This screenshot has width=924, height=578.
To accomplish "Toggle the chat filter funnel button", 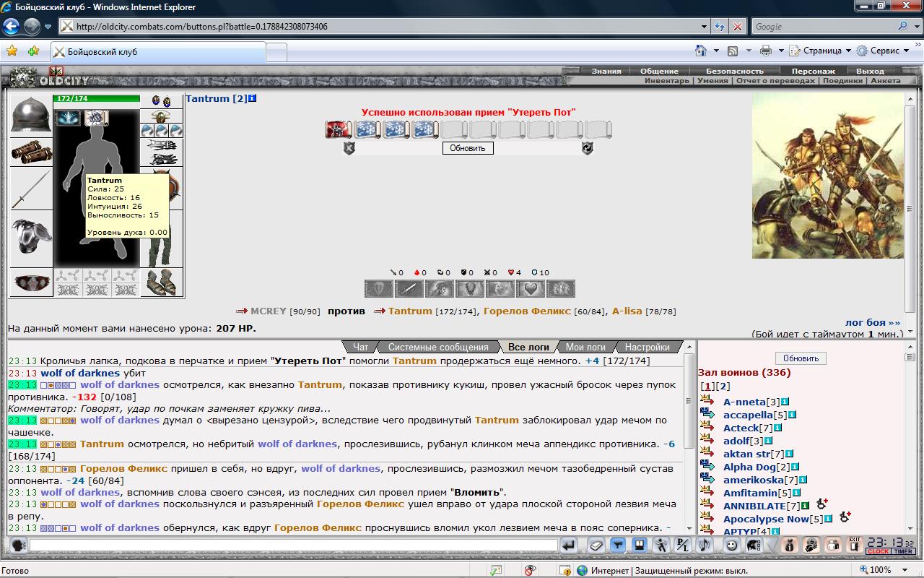I will coord(617,545).
